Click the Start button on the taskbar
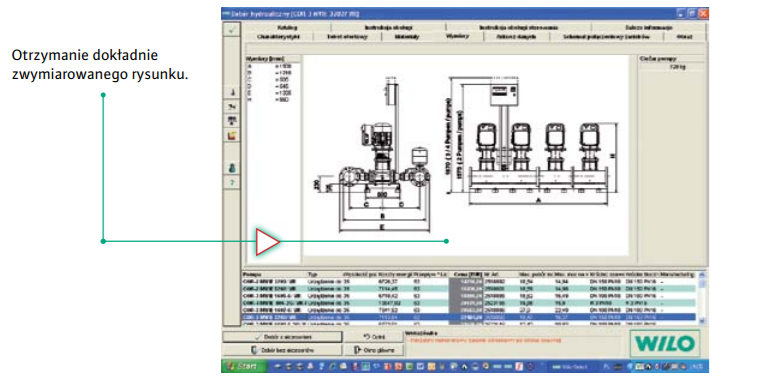The height and width of the screenshot is (378, 764). 244,366
